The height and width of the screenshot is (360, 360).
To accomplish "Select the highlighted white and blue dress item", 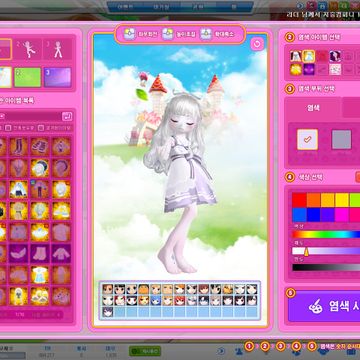I will point(40,275).
